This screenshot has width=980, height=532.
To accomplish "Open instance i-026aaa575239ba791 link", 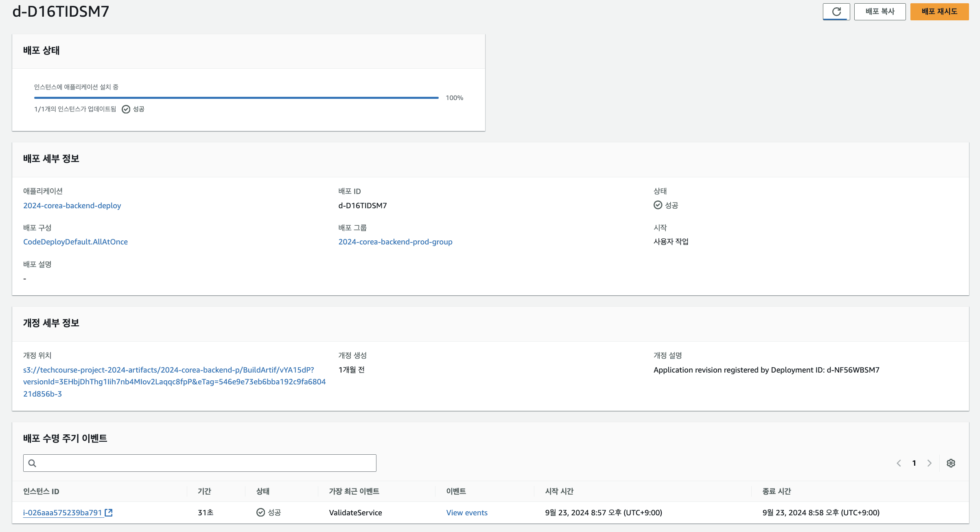I will [x=62, y=512].
